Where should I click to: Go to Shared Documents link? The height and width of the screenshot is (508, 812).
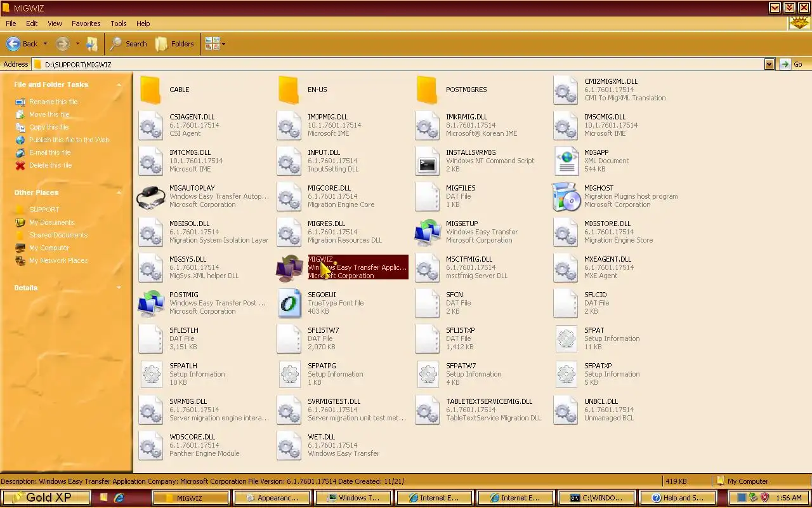(58, 235)
